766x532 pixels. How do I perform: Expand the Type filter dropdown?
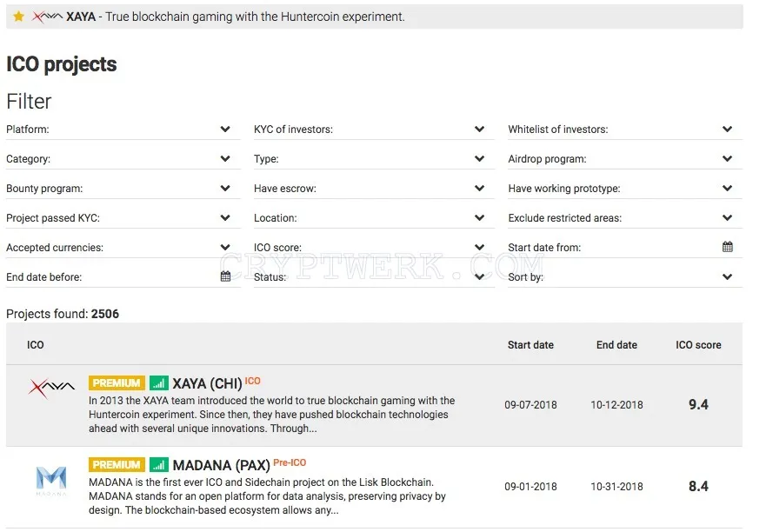click(374, 159)
